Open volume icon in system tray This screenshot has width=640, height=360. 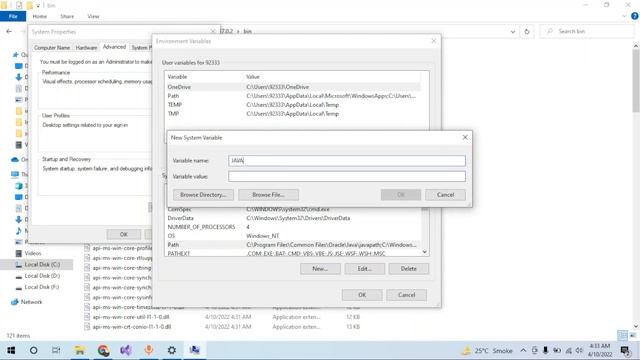579,350
